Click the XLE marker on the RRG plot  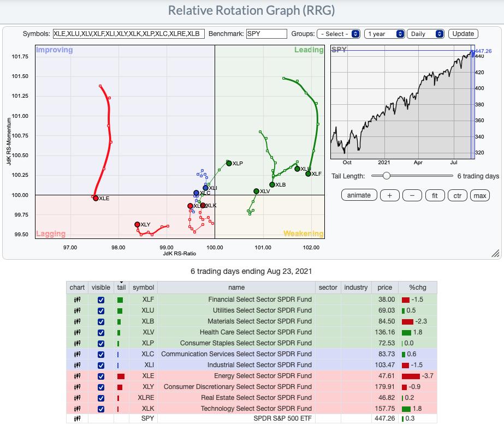(x=96, y=198)
